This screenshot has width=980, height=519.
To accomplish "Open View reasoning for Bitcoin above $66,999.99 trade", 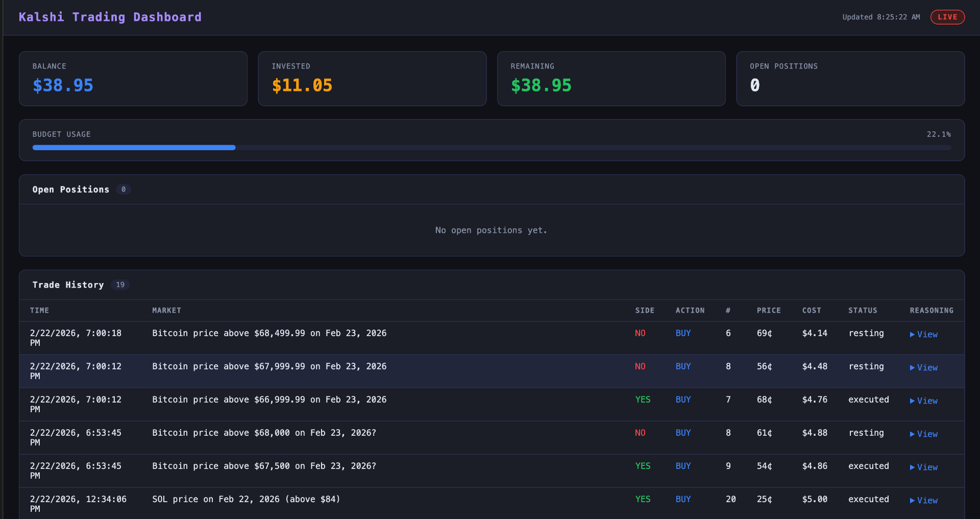I will [x=924, y=401].
